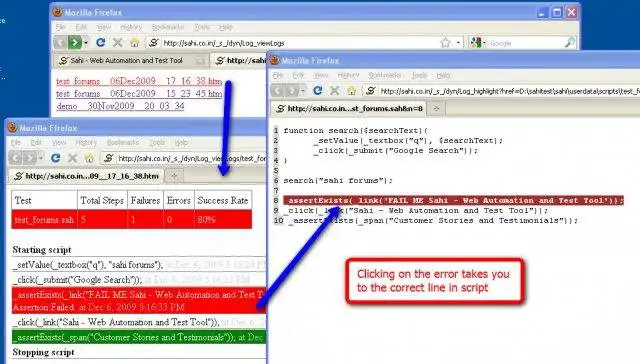Click Sahi site icon in lower-left address bar

click(x=108, y=158)
